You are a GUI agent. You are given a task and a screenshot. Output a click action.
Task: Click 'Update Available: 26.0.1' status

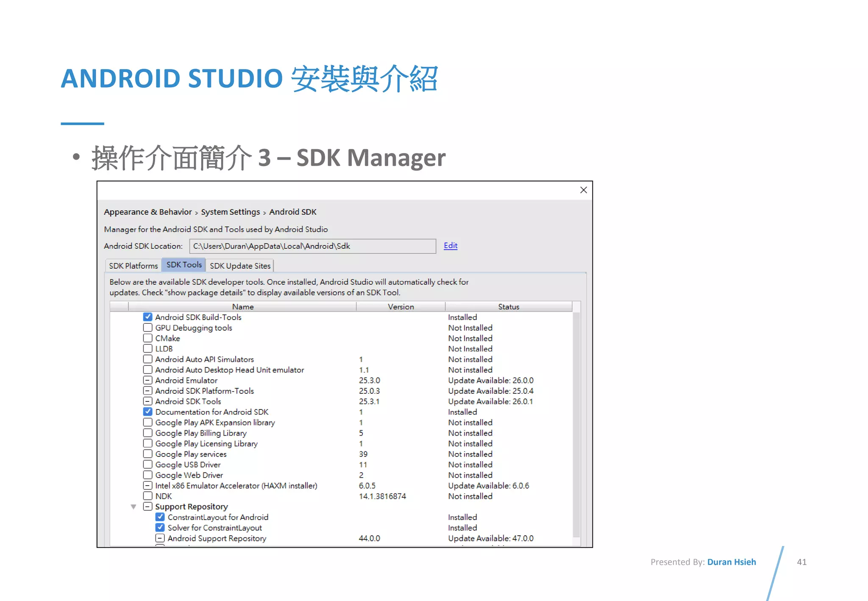491,401
